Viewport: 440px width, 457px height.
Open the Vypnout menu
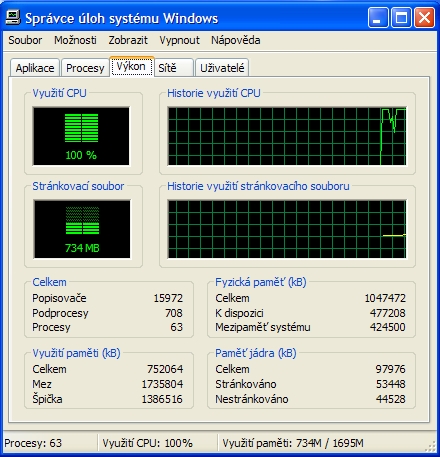[179, 40]
